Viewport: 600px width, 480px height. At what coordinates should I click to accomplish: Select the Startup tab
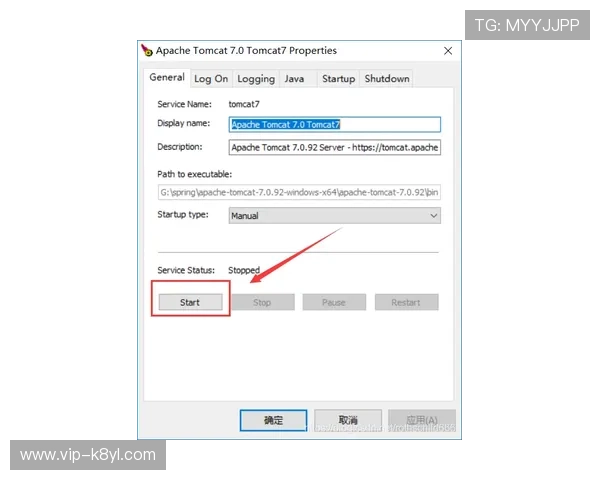338,79
